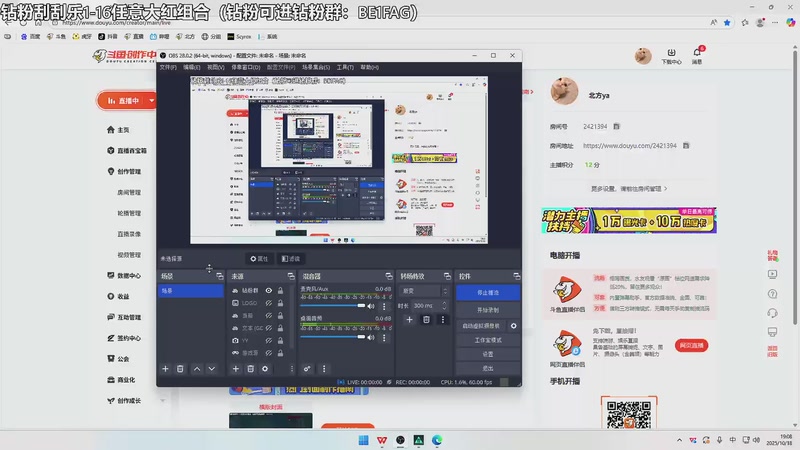Click the monitor icon on right sidebar
This screenshot has height=450, width=800.
point(772,332)
